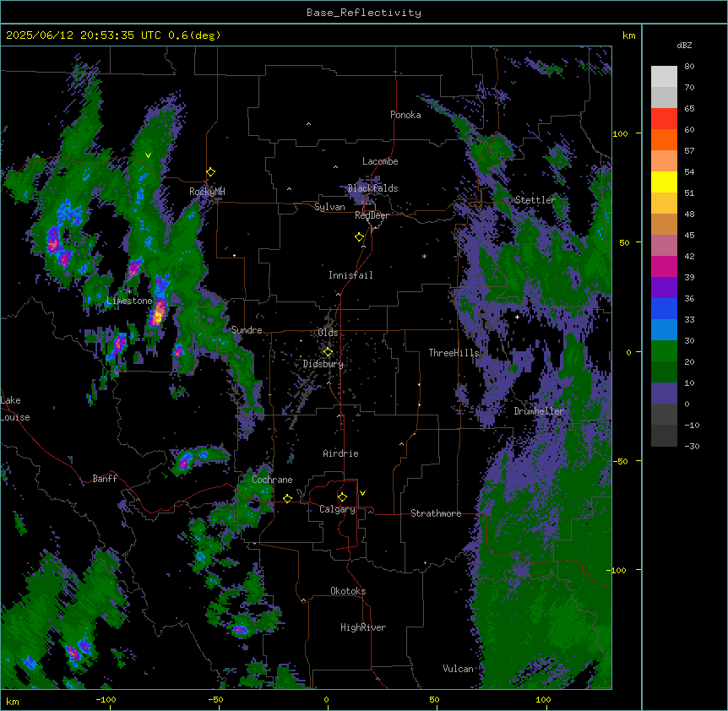The height and width of the screenshot is (711, 728).
Task: Pick the blue 33-36 dBZ legend swatch
Action: (664, 308)
